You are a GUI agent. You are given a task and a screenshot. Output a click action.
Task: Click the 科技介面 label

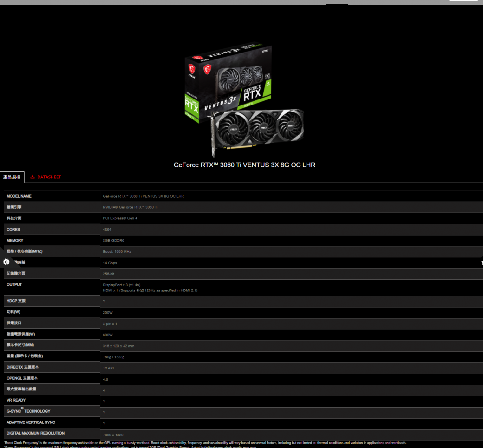click(14, 218)
